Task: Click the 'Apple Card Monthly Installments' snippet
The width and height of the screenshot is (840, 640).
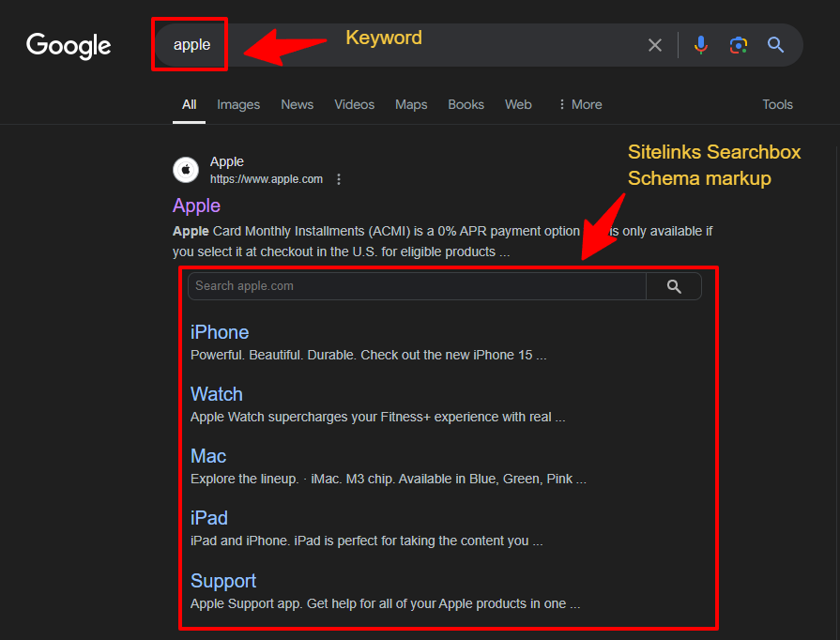Action: [442, 241]
